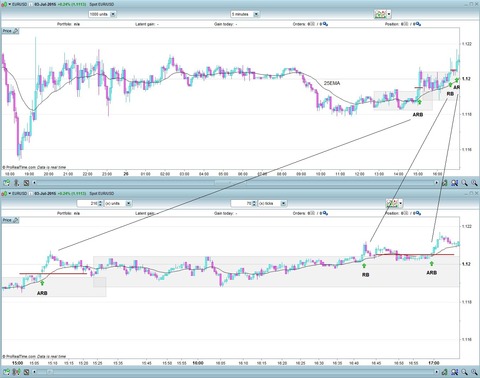The height and width of the screenshot is (378, 480).
Task: Click the first green icon in upper chart's bottom-left toolbar
Action: click(6, 183)
